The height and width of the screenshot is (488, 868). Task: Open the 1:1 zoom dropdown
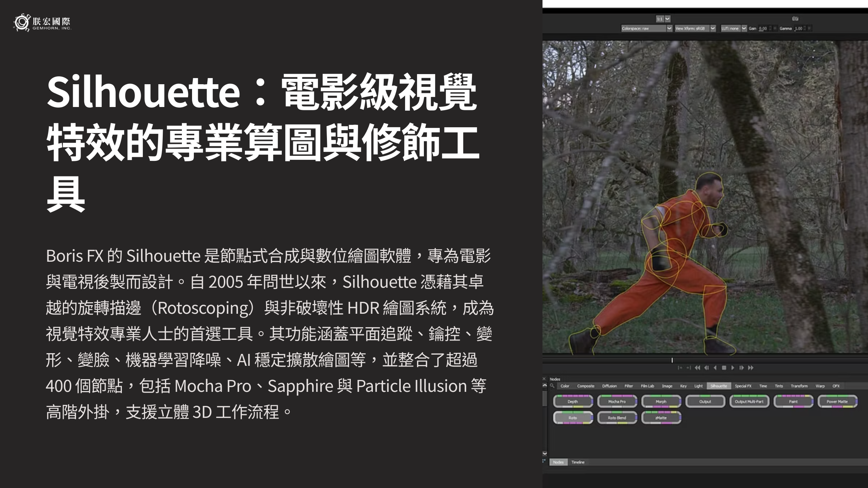pyautogui.click(x=668, y=19)
